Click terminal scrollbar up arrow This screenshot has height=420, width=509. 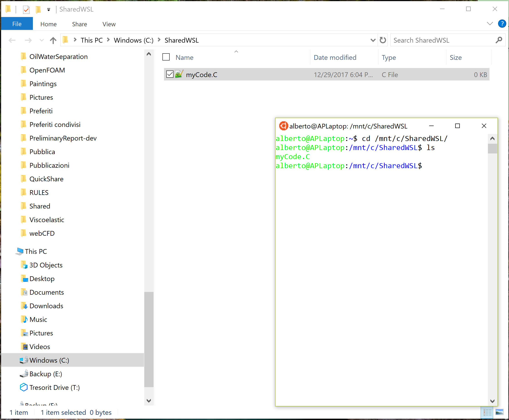click(x=492, y=139)
